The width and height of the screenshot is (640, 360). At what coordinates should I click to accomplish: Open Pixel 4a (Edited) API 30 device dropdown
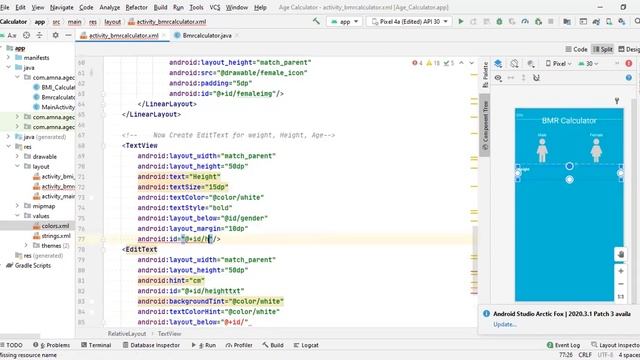(x=409, y=22)
